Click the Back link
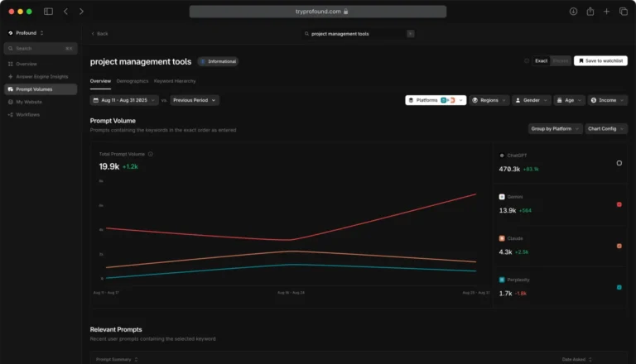The image size is (636, 364). coord(99,34)
